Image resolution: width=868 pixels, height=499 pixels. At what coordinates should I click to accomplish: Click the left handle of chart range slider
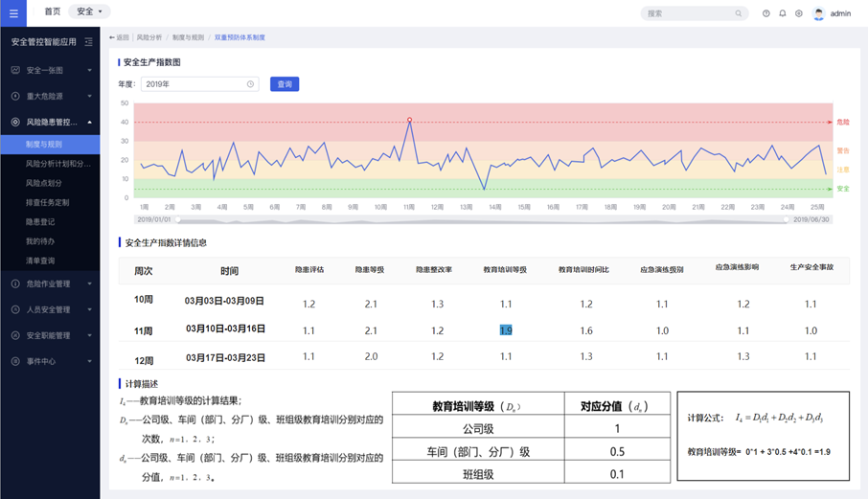click(177, 219)
